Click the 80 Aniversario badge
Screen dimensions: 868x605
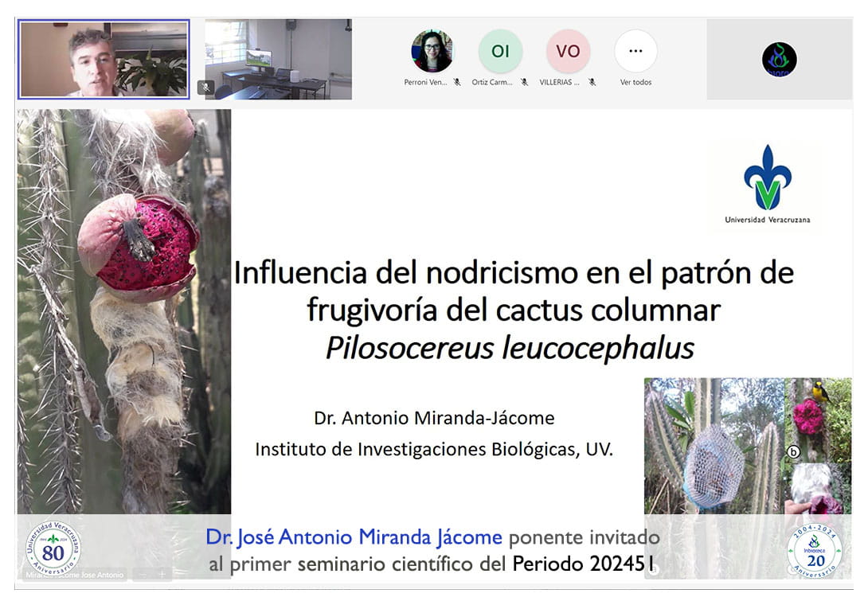[53, 549]
